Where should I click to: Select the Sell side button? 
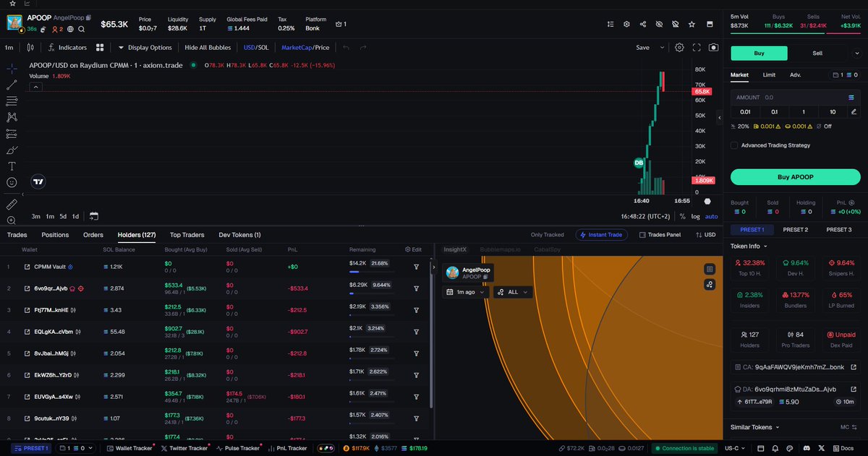tap(817, 53)
